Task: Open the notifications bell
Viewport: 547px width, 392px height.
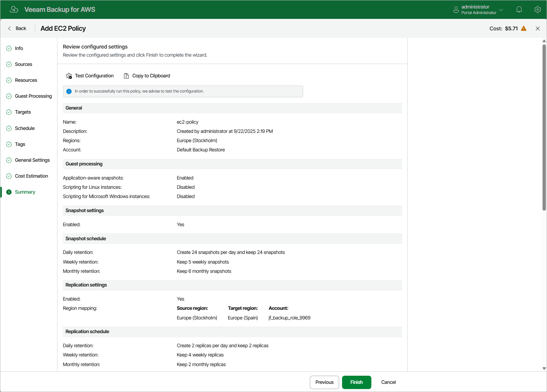Action: (x=519, y=10)
